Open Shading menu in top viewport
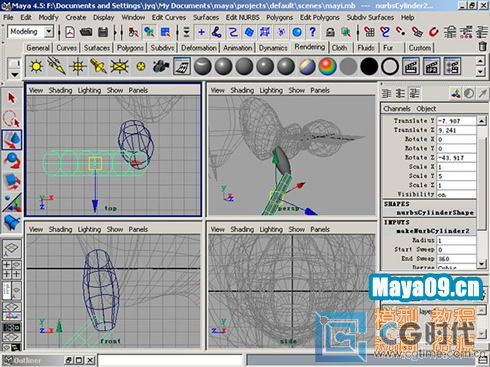This screenshot has height=367, width=490. 60,90
